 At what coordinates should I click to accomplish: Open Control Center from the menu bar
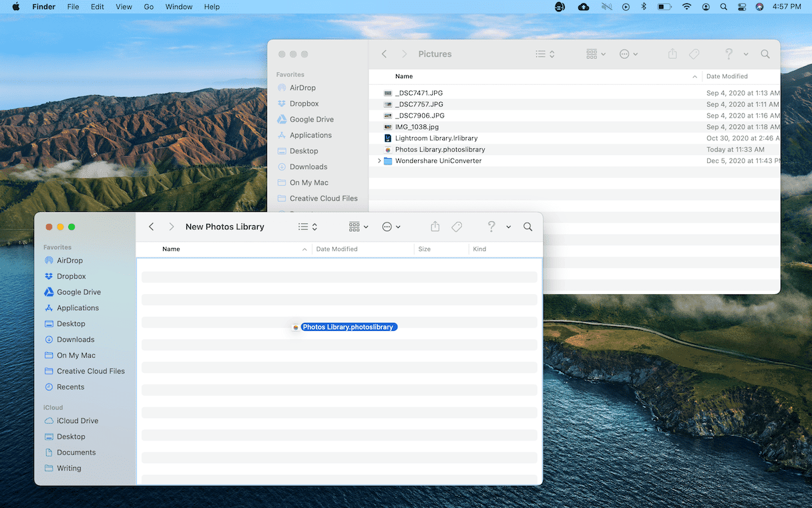tap(742, 7)
